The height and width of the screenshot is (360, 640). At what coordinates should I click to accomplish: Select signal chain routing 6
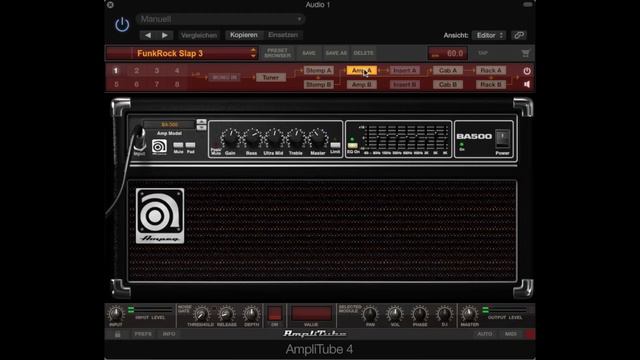[x=136, y=84]
